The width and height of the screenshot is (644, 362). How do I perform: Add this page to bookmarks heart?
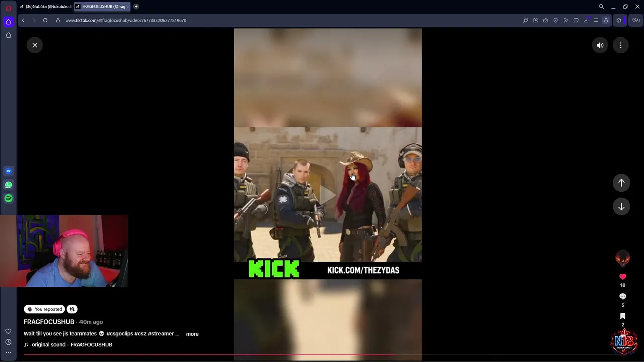tap(576, 20)
